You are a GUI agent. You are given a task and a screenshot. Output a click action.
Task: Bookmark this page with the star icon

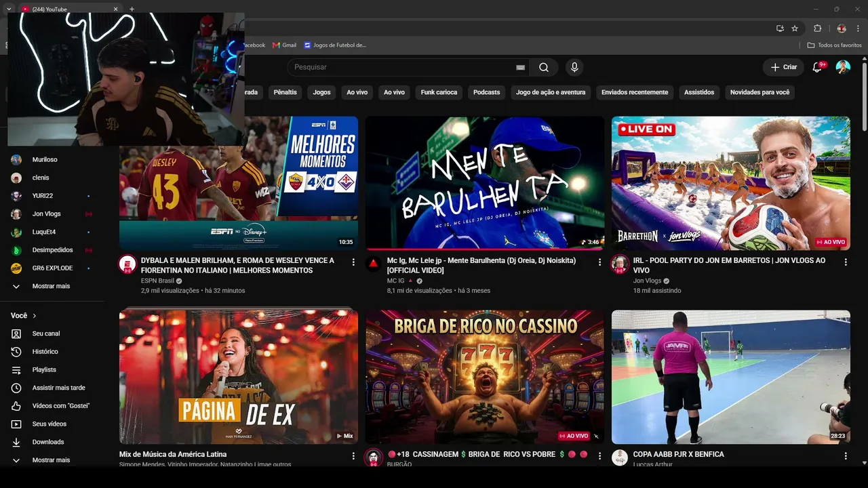click(795, 28)
